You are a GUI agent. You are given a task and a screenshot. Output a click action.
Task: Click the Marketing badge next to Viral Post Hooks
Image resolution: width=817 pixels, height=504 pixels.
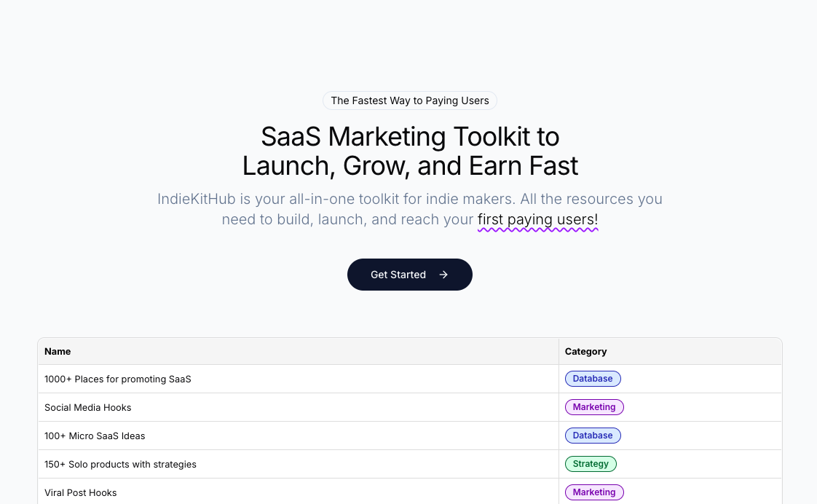[x=594, y=492]
